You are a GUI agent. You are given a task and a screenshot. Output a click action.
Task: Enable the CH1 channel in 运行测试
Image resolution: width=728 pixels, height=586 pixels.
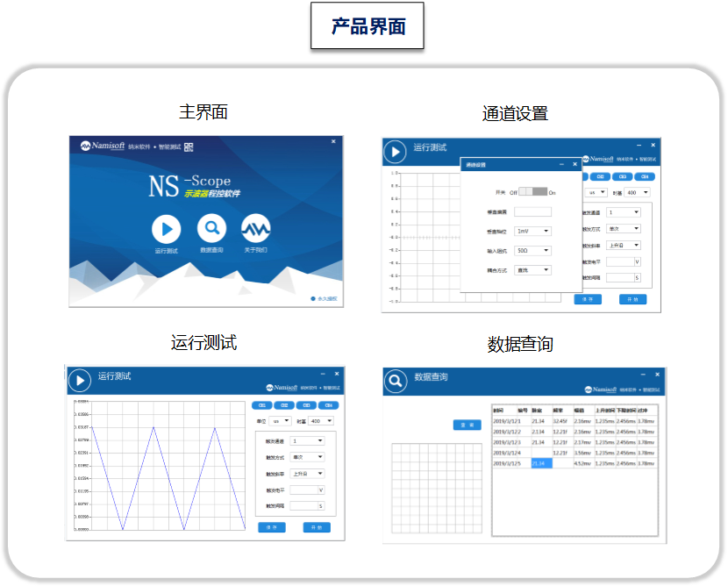264,404
